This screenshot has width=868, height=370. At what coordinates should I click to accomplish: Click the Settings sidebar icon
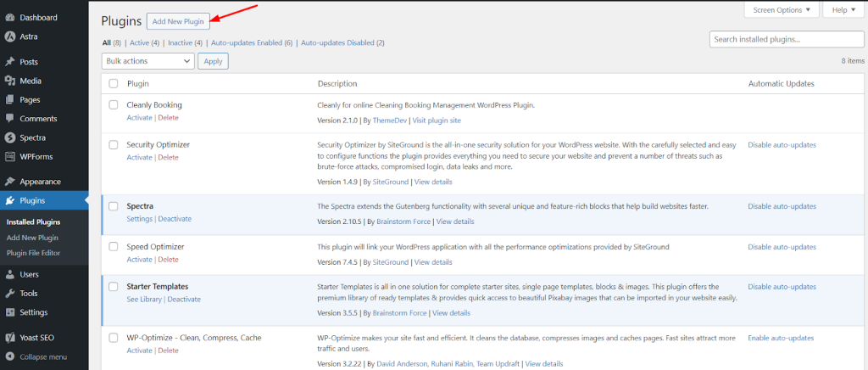9,312
